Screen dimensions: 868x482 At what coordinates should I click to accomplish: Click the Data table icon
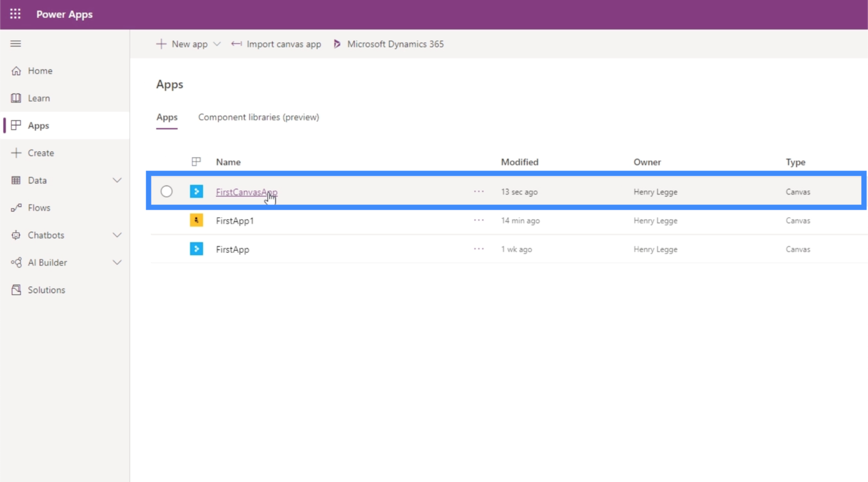(16, 180)
